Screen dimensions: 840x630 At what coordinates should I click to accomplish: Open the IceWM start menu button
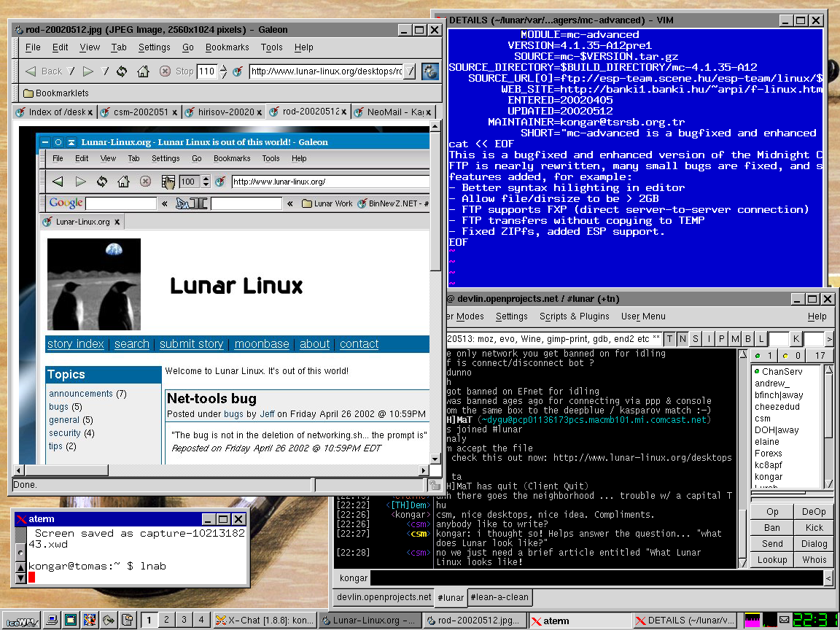click(x=20, y=621)
